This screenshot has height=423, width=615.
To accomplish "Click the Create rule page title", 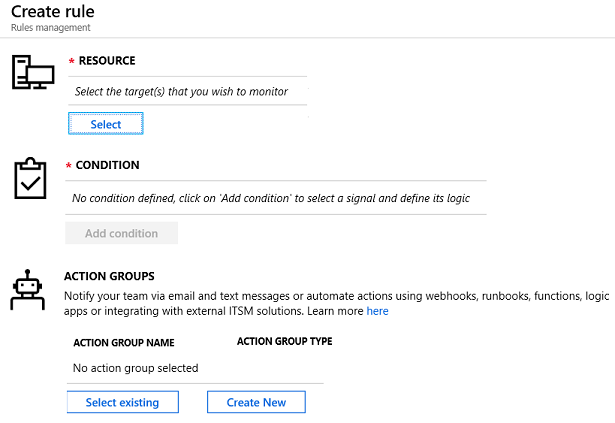I will coord(53,12).
